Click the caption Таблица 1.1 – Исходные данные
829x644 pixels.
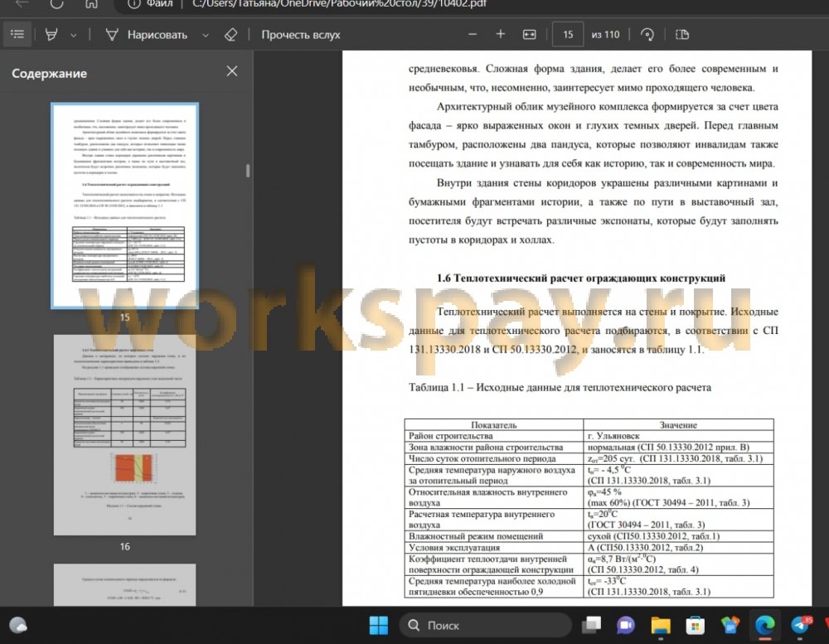pos(560,388)
